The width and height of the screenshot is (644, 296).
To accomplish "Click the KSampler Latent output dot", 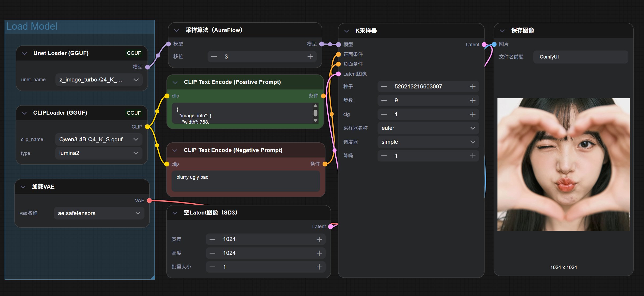I will click(484, 45).
